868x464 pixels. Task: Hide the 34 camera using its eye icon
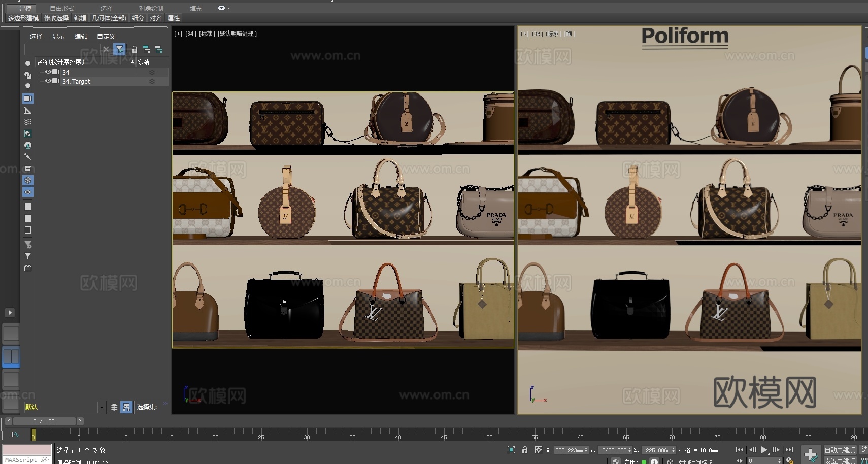click(48, 72)
